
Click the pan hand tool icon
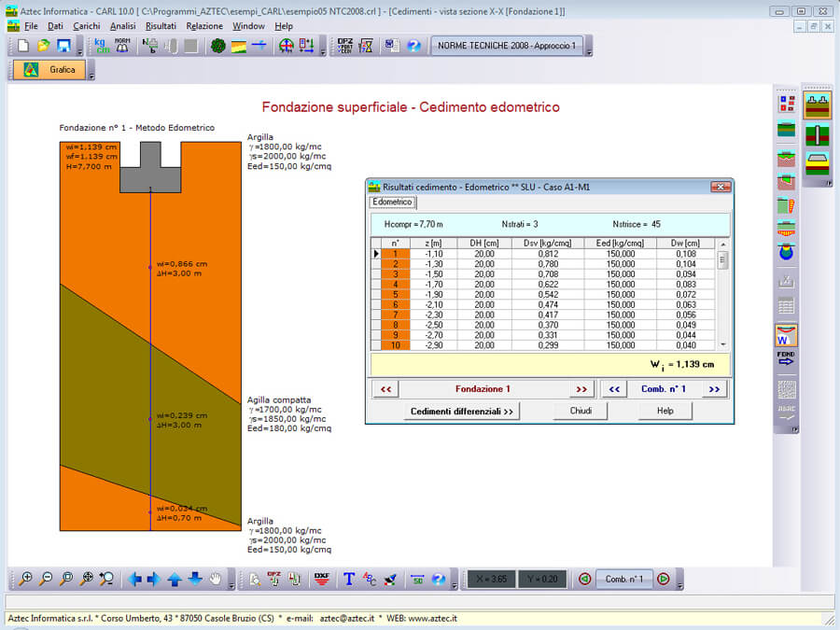coord(216,579)
